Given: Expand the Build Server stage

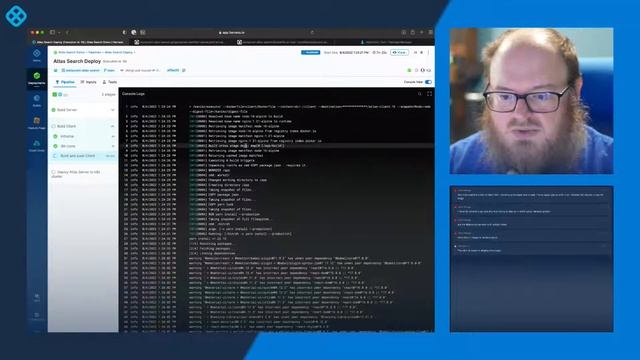Looking at the screenshot, I should [x=113, y=110].
